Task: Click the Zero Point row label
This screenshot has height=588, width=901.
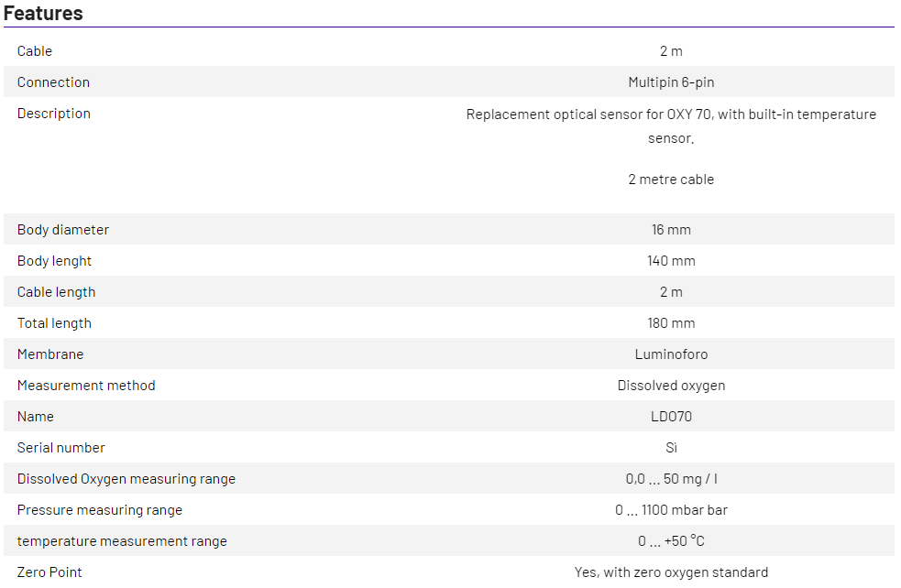Action: point(49,572)
